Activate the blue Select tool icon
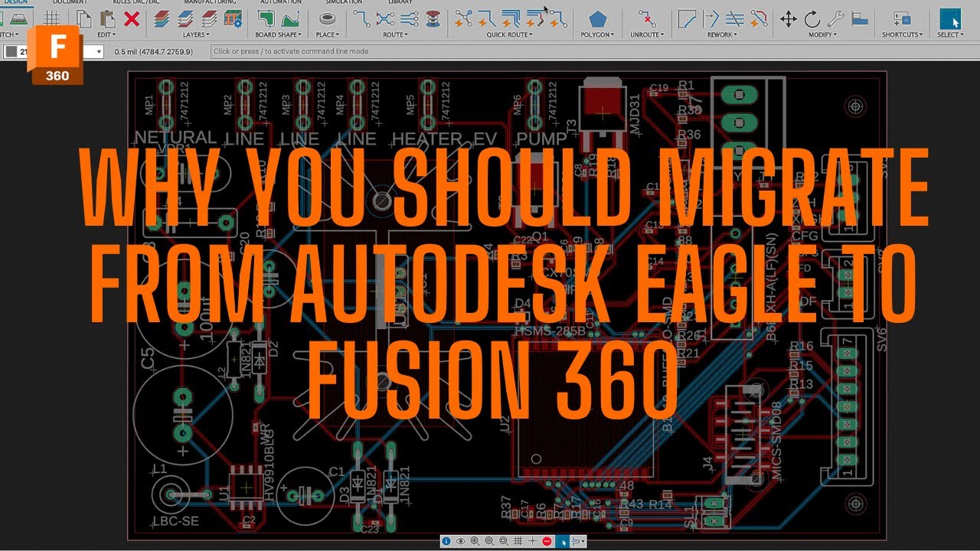Image resolution: width=980 pixels, height=551 pixels. tap(950, 19)
